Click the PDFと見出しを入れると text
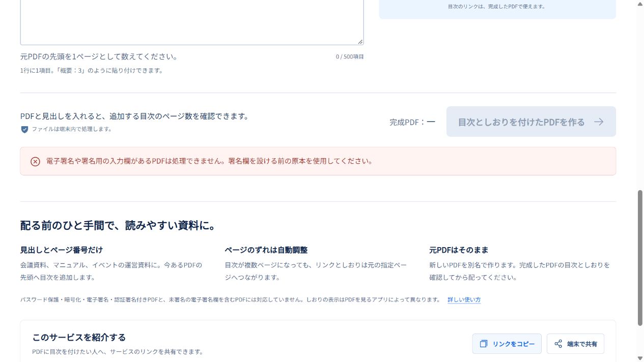Screen dimensions: 644x362 134,116
